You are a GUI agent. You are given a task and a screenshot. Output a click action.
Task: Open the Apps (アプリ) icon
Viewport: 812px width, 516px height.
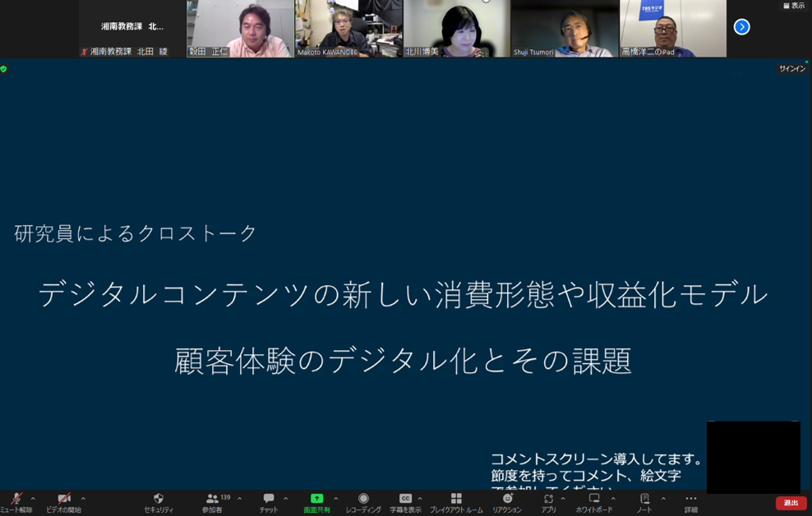pyautogui.click(x=548, y=500)
